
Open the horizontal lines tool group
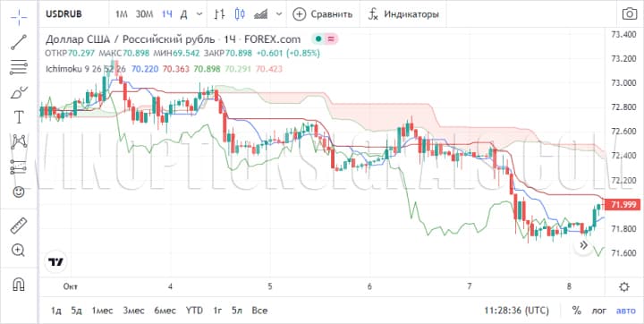click(19, 66)
